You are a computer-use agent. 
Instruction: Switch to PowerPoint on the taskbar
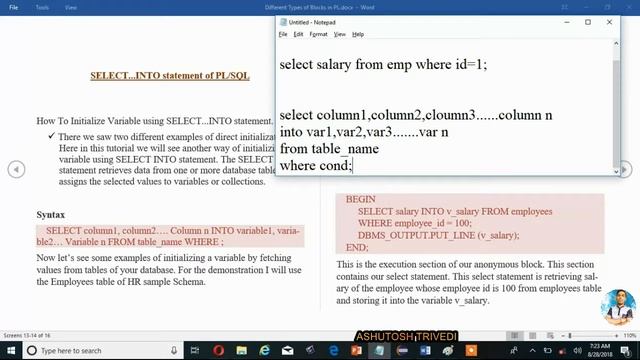[356, 351]
